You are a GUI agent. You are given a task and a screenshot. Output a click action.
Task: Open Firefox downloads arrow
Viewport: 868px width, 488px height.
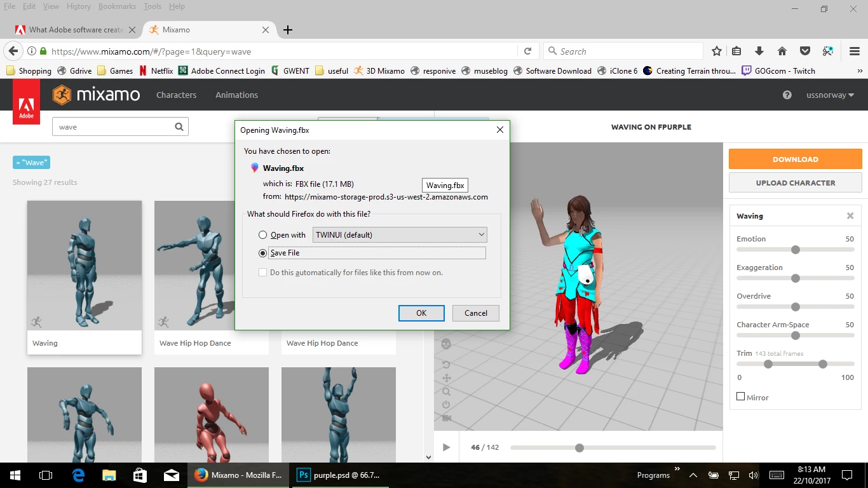tap(759, 51)
